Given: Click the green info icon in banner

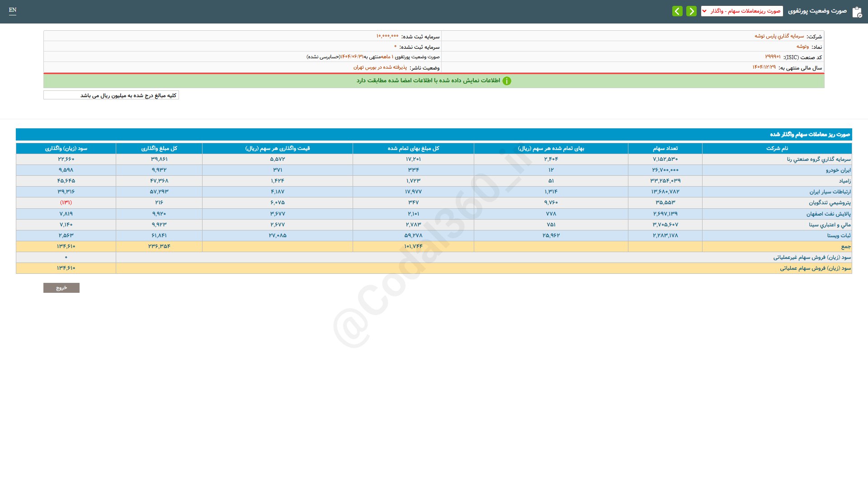Looking at the screenshot, I should click(507, 81).
